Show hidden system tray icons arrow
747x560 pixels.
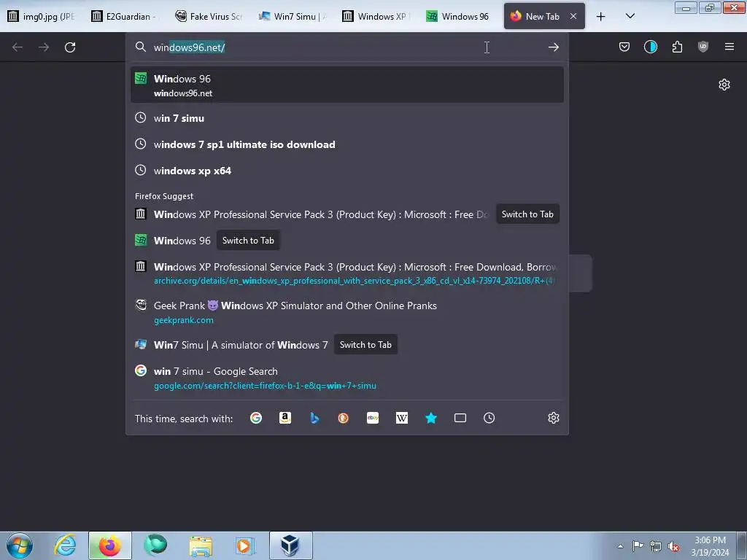point(620,546)
